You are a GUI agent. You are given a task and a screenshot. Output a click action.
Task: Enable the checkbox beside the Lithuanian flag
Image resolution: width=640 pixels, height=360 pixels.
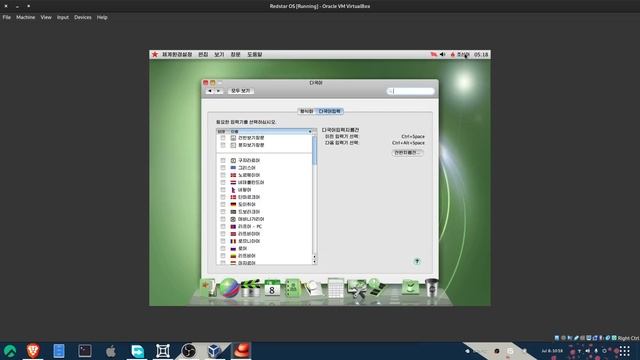(223, 256)
